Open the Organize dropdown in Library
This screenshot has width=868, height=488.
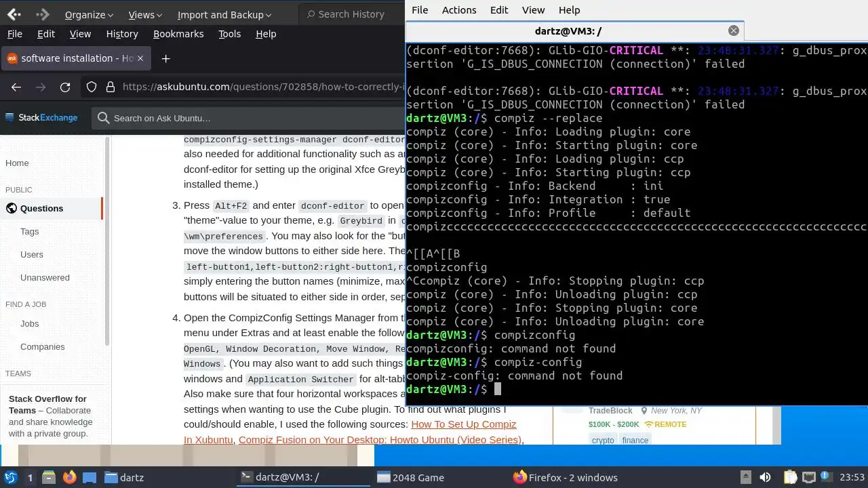tap(89, 15)
